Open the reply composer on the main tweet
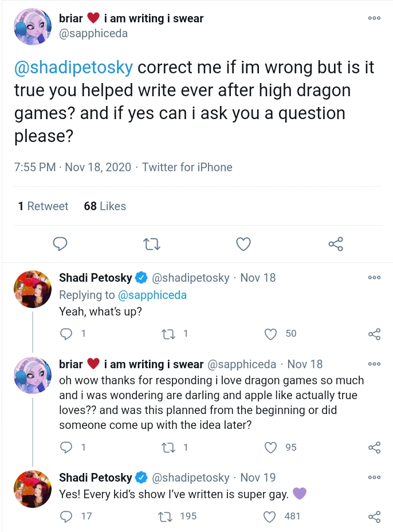Screen dimensions: 393x532 [60, 244]
